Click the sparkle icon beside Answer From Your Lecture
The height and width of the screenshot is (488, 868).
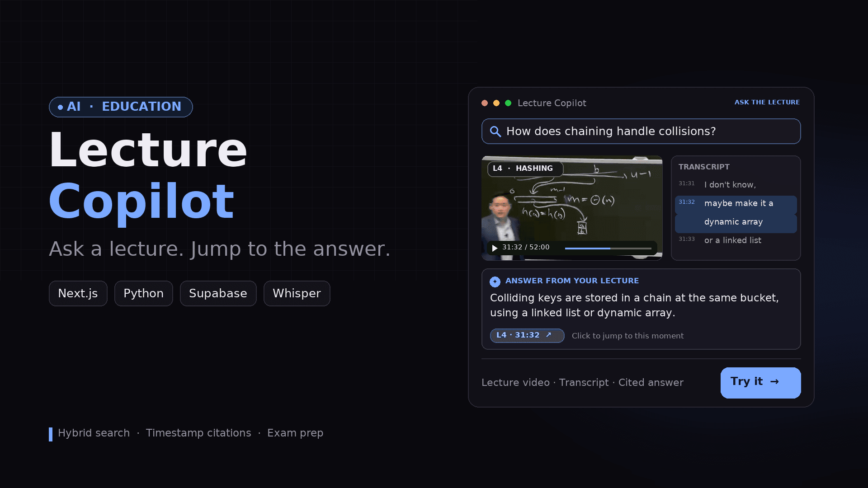click(495, 282)
